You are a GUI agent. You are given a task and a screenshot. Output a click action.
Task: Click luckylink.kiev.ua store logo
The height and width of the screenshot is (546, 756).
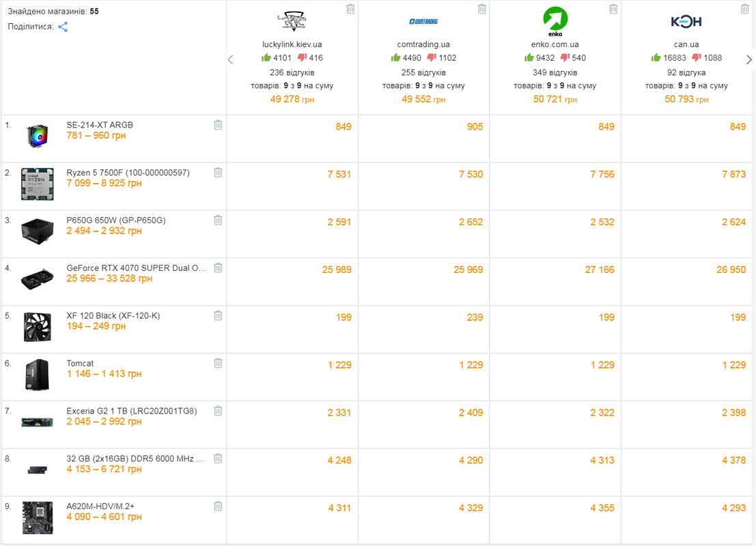point(292,21)
